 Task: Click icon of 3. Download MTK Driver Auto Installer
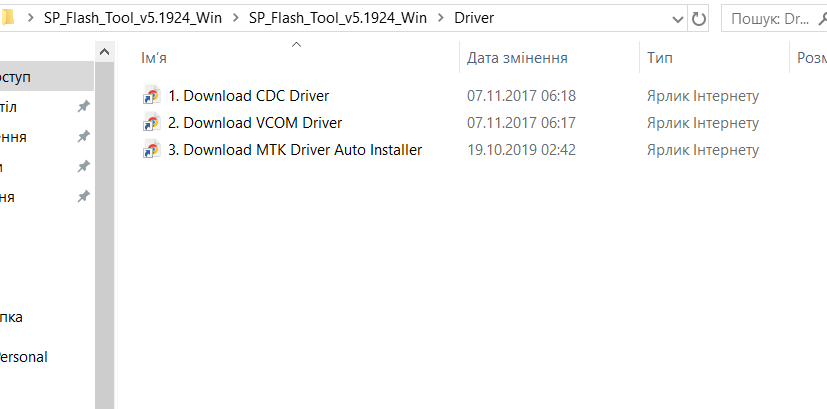tap(151, 150)
